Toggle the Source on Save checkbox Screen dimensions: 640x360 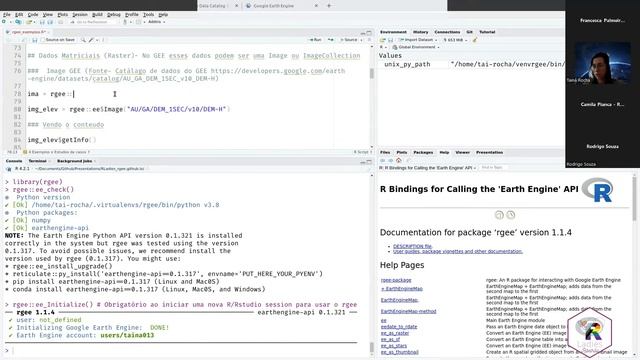[43, 40]
